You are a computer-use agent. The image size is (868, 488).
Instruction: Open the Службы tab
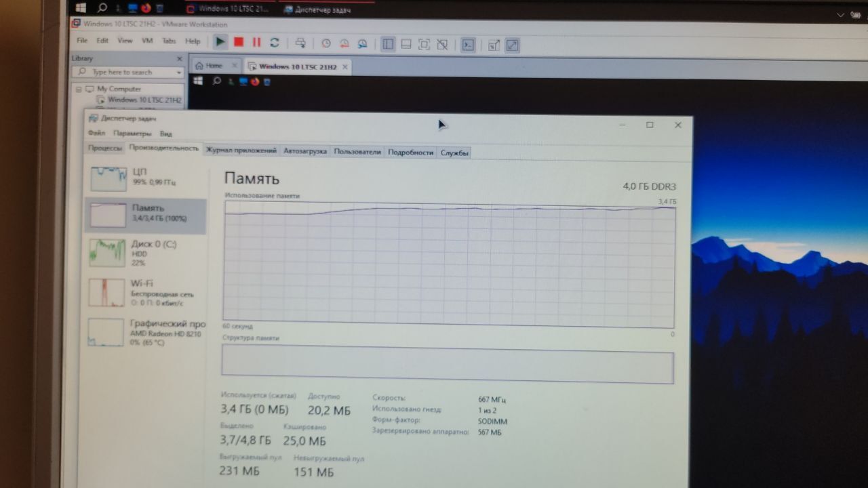point(454,152)
